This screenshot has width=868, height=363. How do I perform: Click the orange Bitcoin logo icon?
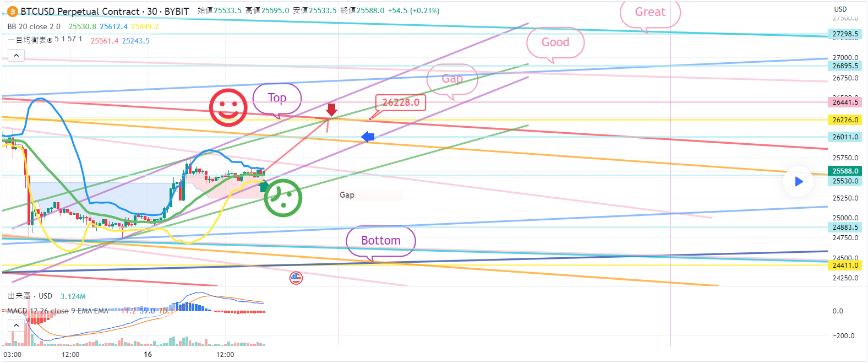point(12,11)
